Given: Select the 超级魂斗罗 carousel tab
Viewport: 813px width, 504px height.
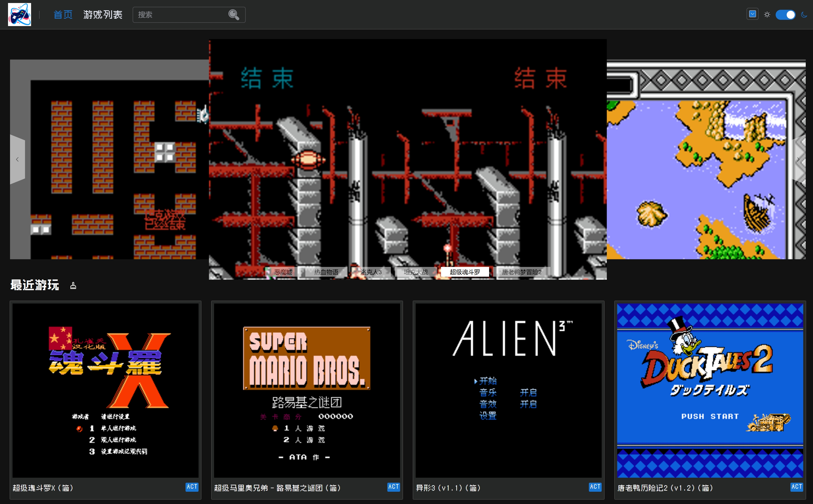Looking at the screenshot, I should click(465, 272).
